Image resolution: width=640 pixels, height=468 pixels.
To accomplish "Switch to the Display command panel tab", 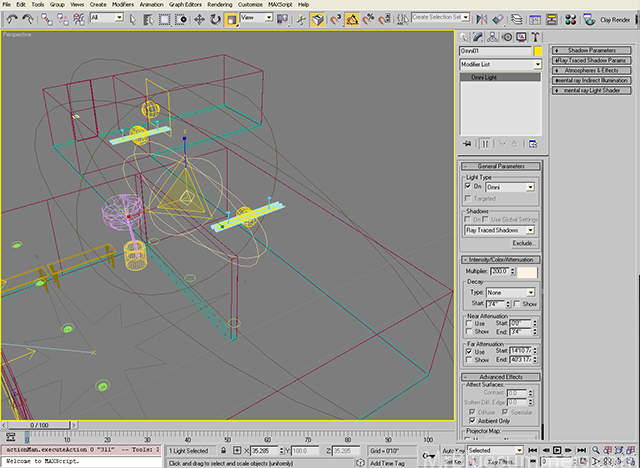I will tap(521, 37).
